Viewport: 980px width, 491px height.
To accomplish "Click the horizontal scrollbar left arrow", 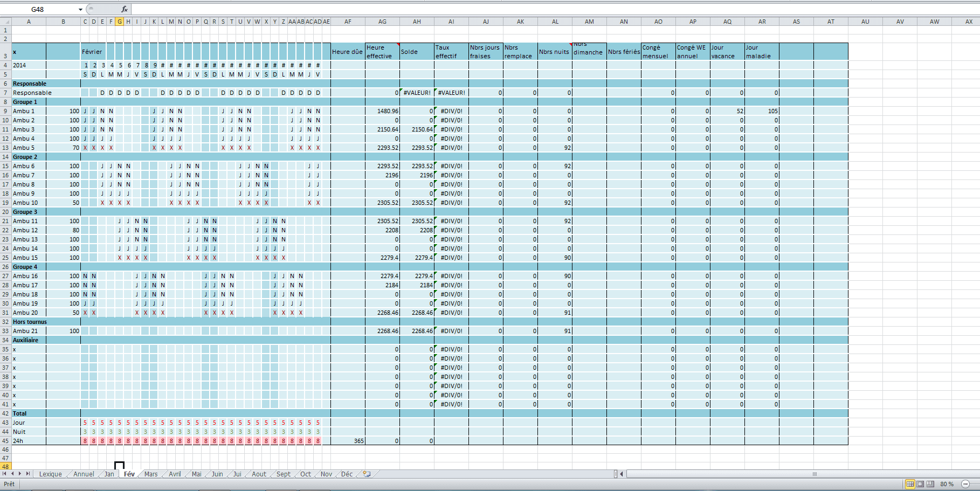I will pos(622,474).
